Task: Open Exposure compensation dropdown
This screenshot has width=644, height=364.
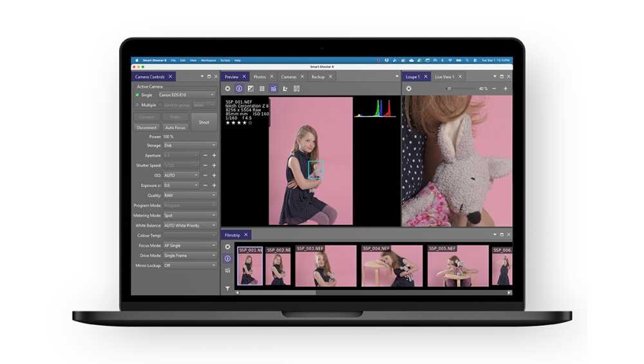Action: pos(181,186)
